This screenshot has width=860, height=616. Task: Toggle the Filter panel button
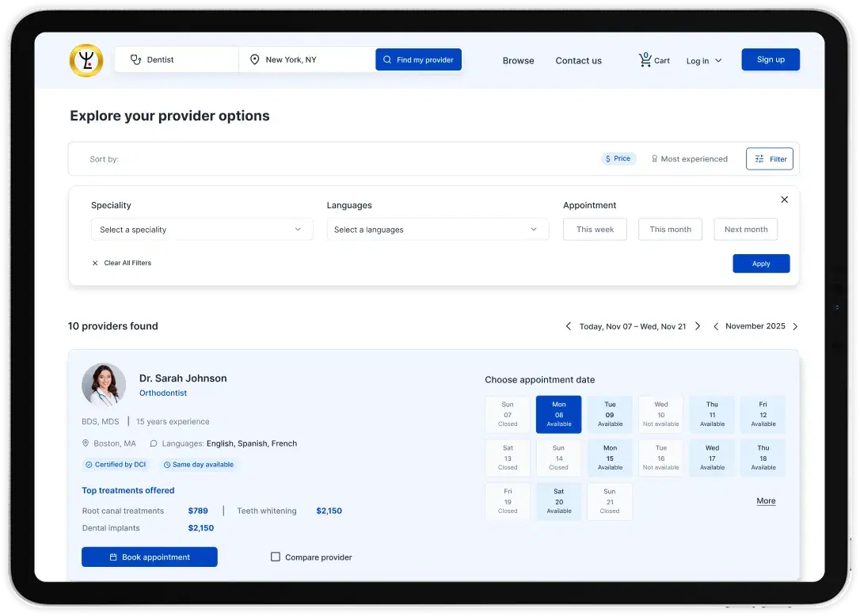coord(770,159)
